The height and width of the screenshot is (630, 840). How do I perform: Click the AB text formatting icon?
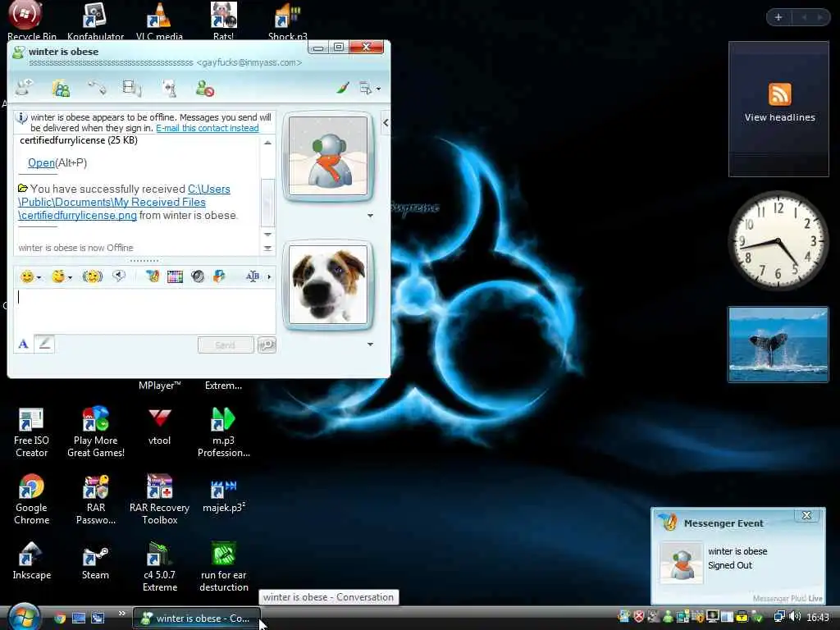pos(253,276)
